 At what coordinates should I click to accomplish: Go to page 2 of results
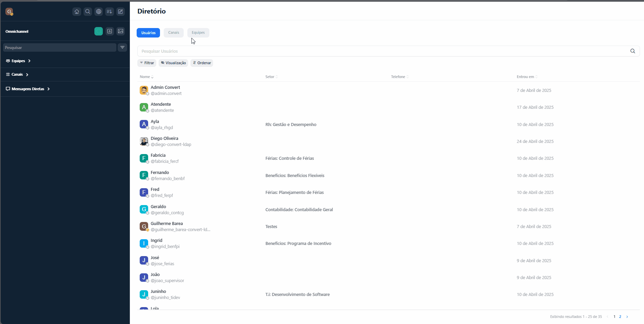(x=620, y=317)
